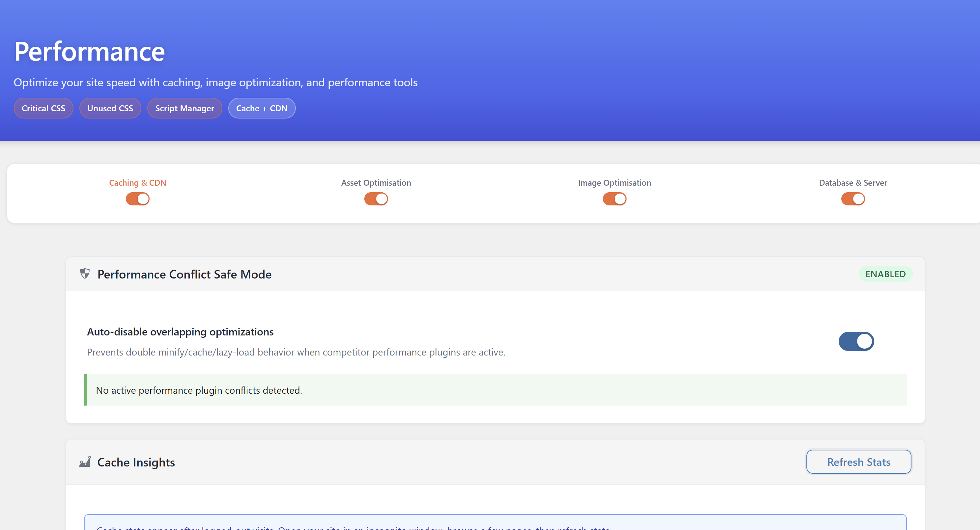Click the Performance Conflict Safe Mode heading
Screen dimensions: 980x530
click(x=184, y=274)
